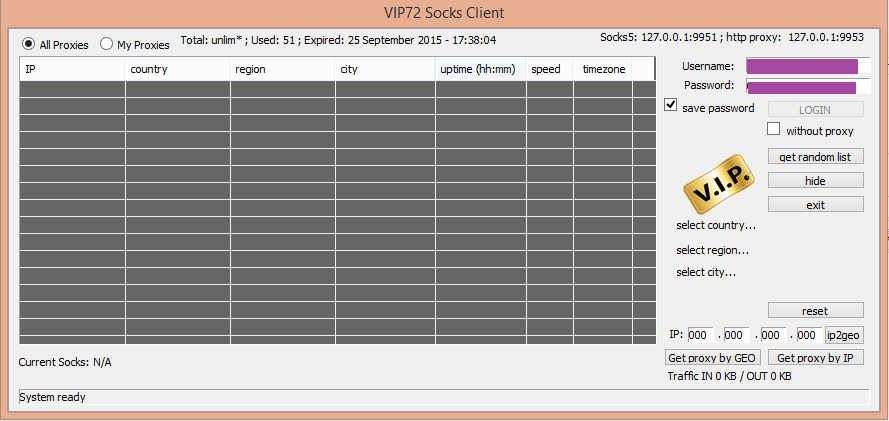This screenshot has width=889, height=421.
Task: Click the ip2geo button
Action: coord(844,335)
